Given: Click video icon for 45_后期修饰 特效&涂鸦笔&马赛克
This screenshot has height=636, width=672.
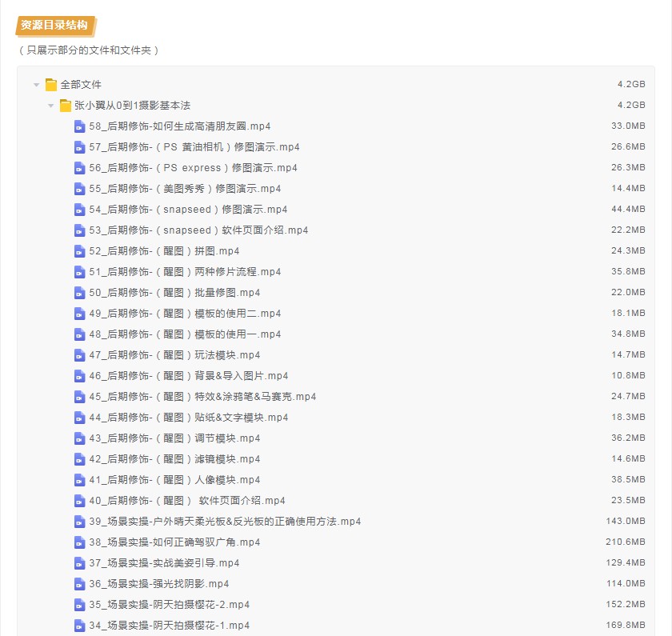Looking at the screenshot, I should coord(80,397).
